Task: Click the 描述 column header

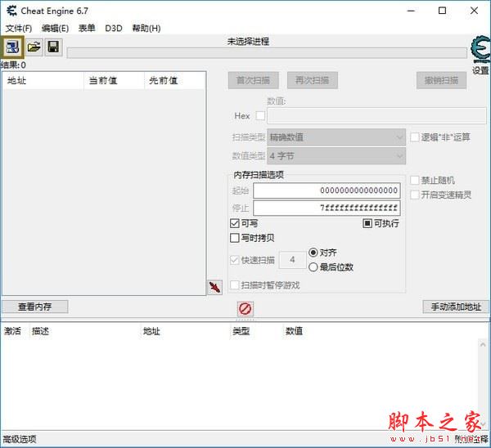Action: tap(41, 331)
